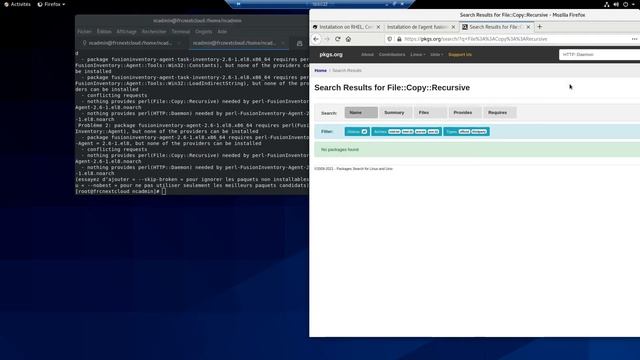
Task: Close the second terminal tab
Action: click(x=283, y=43)
